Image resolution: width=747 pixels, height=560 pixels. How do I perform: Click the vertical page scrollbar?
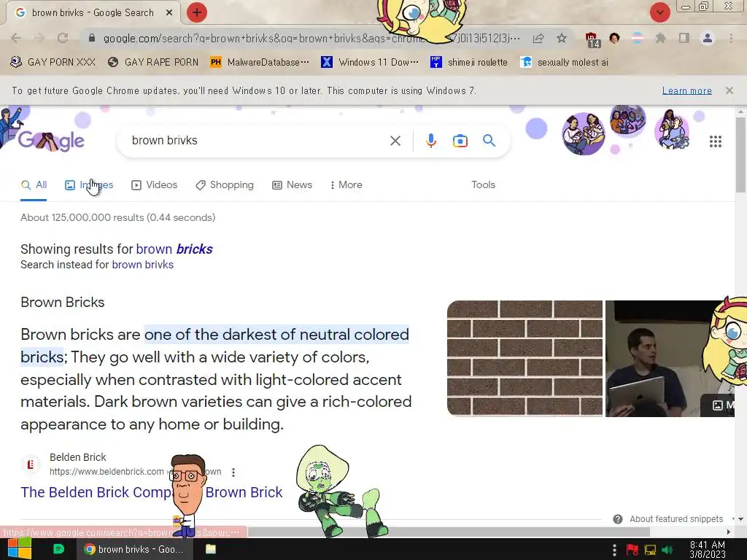click(741, 155)
